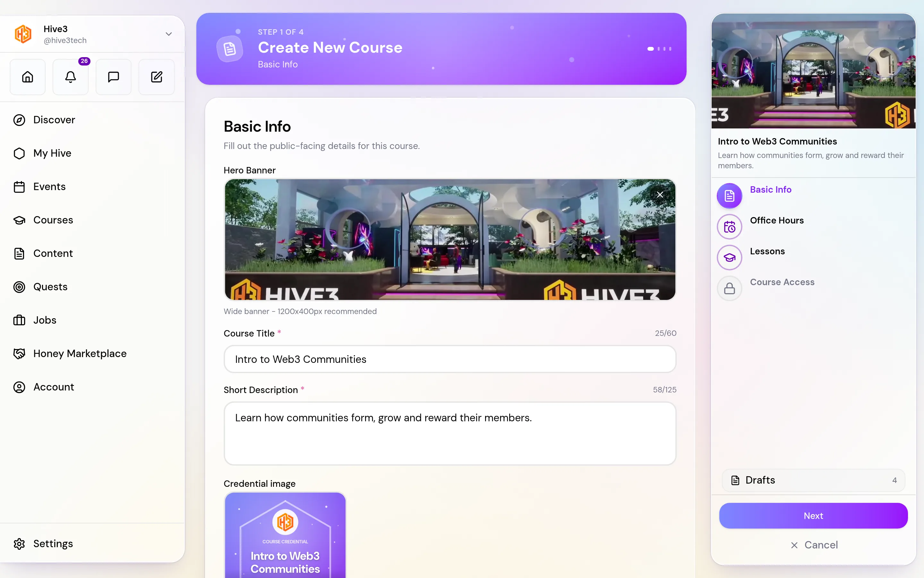This screenshot has height=578, width=924.
Task: Click the Create New Course heading
Action: coord(330,48)
